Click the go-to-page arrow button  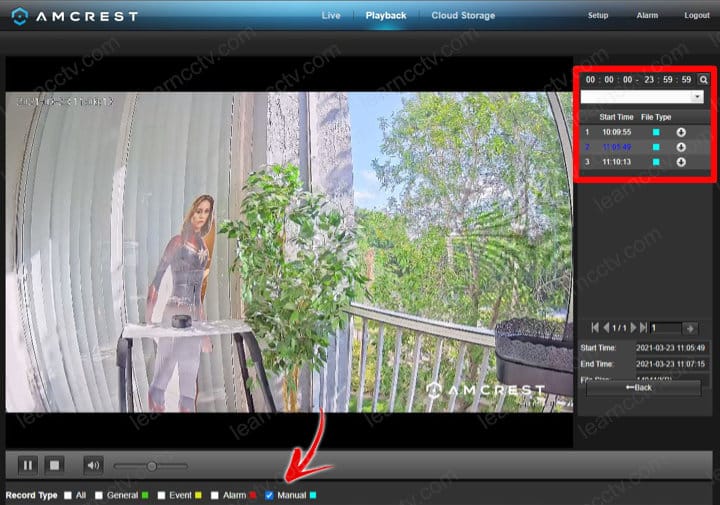click(690, 328)
